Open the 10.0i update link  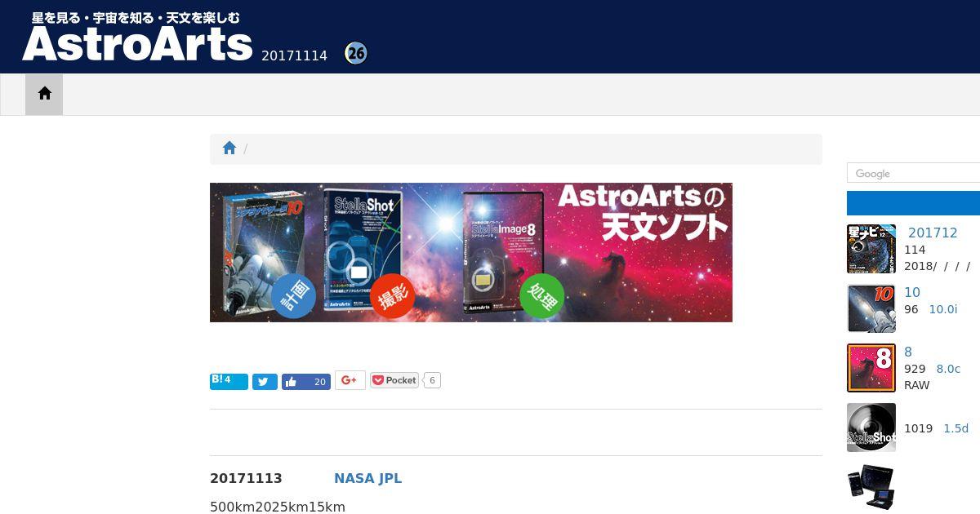tap(943, 309)
